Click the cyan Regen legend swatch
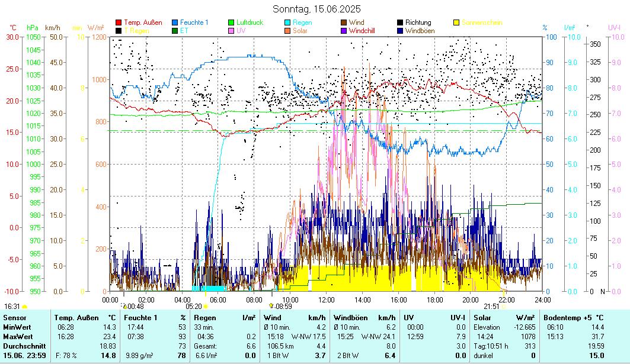The width and height of the screenshot is (630, 364). coord(287,23)
